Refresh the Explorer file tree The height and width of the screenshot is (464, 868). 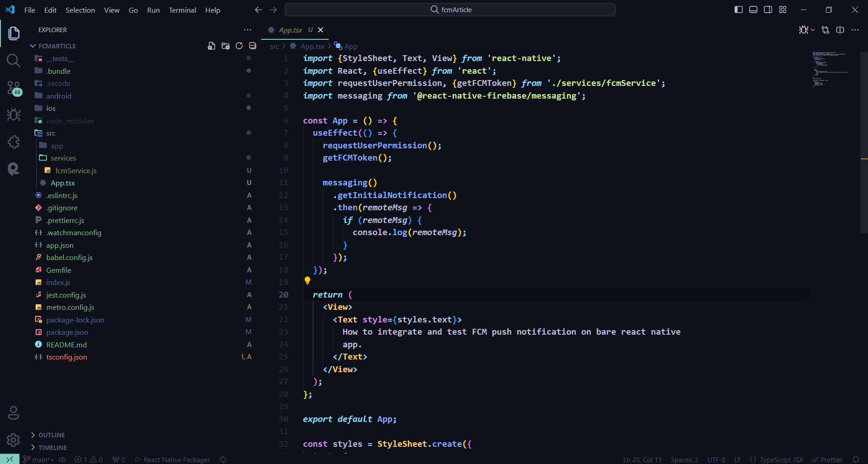[x=239, y=46]
